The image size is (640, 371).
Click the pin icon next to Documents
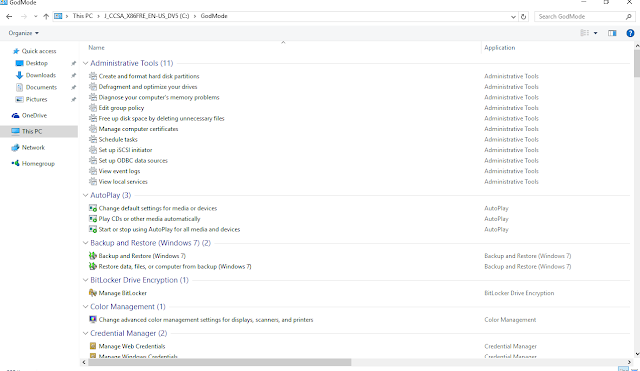click(73, 87)
